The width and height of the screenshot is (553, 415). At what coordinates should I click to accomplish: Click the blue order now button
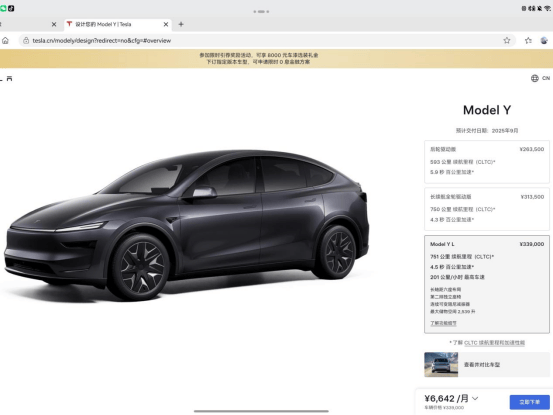tap(529, 402)
